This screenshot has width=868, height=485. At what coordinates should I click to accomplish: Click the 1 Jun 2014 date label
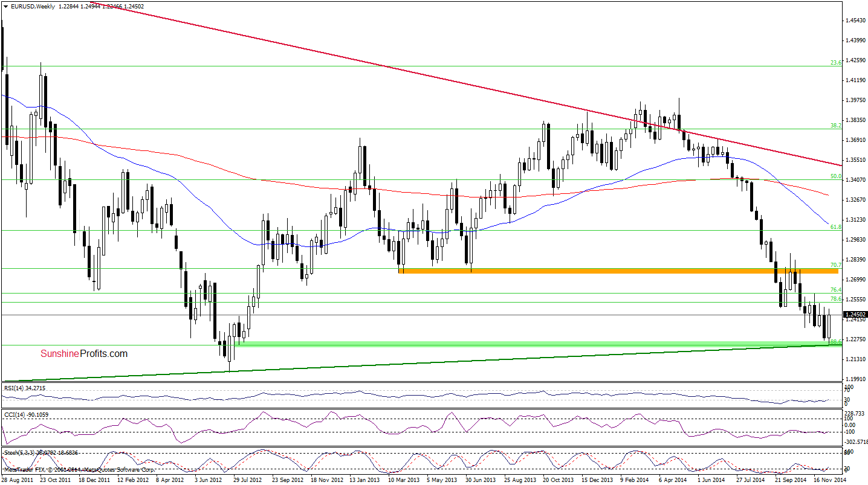click(x=713, y=480)
